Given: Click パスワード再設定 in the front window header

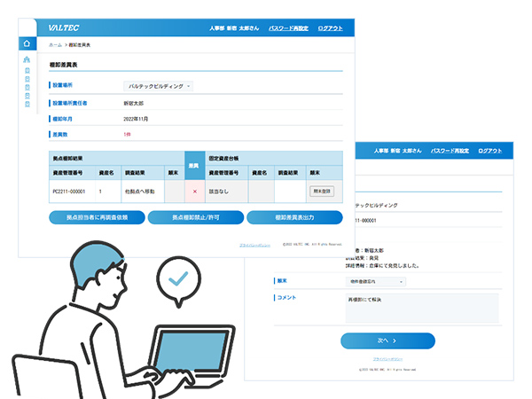Looking at the screenshot, I should (x=287, y=27).
